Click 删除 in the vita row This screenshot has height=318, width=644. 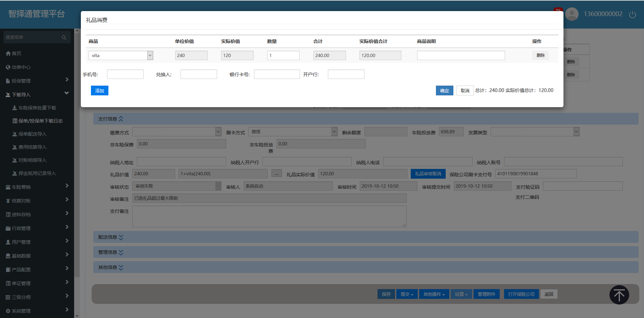540,55
